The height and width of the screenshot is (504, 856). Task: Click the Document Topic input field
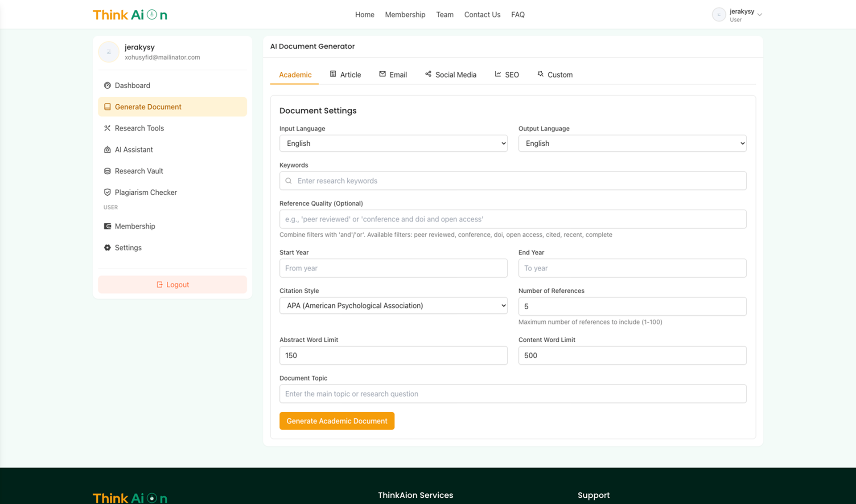click(513, 393)
